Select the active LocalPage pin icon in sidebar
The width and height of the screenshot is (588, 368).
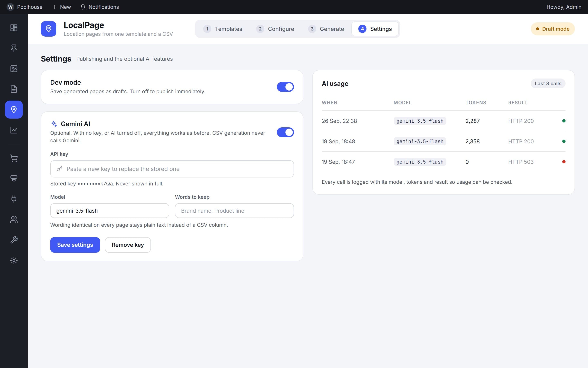pyautogui.click(x=14, y=110)
